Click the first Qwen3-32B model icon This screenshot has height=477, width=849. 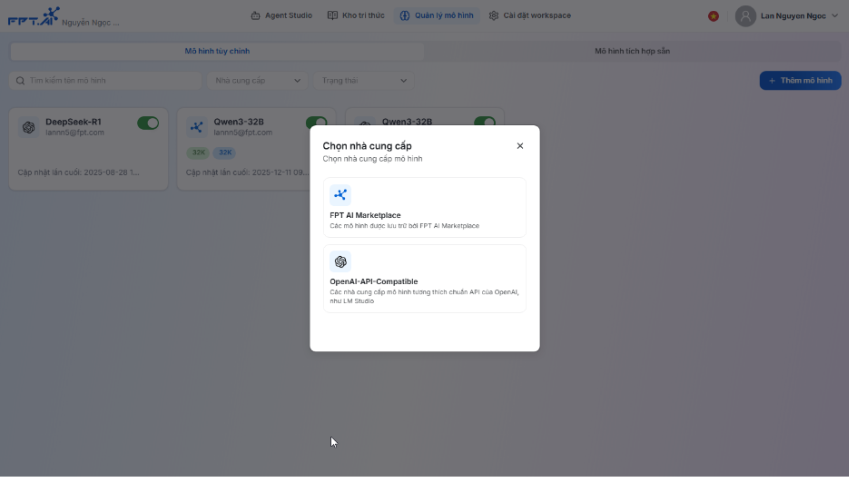(x=196, y=127)
